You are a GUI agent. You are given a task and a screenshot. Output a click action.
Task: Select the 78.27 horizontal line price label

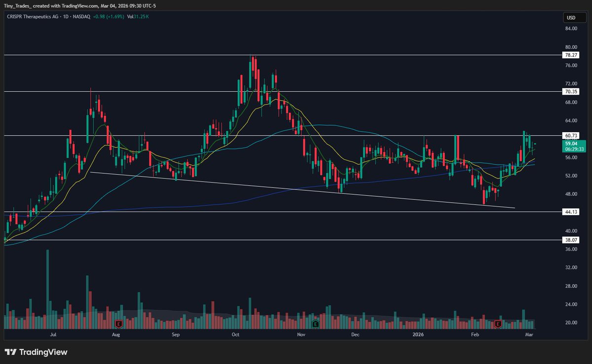coord(571,55)
